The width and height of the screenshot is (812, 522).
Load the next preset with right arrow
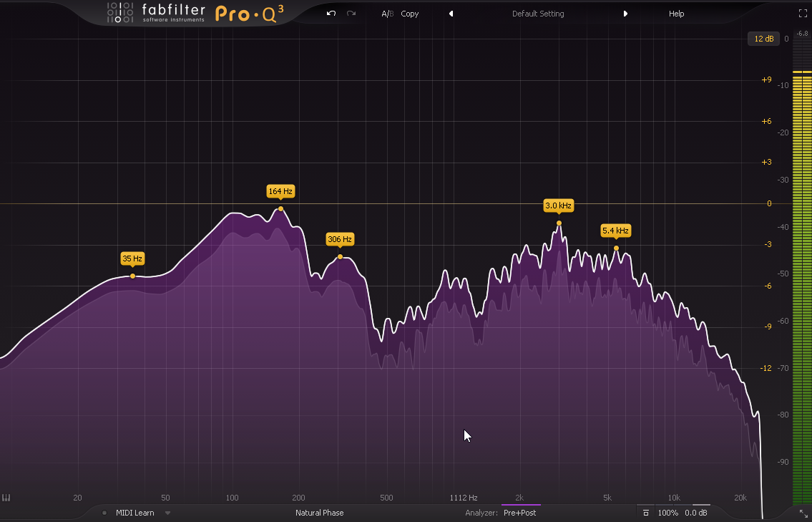pyautogui.click(x=625, y=14)
